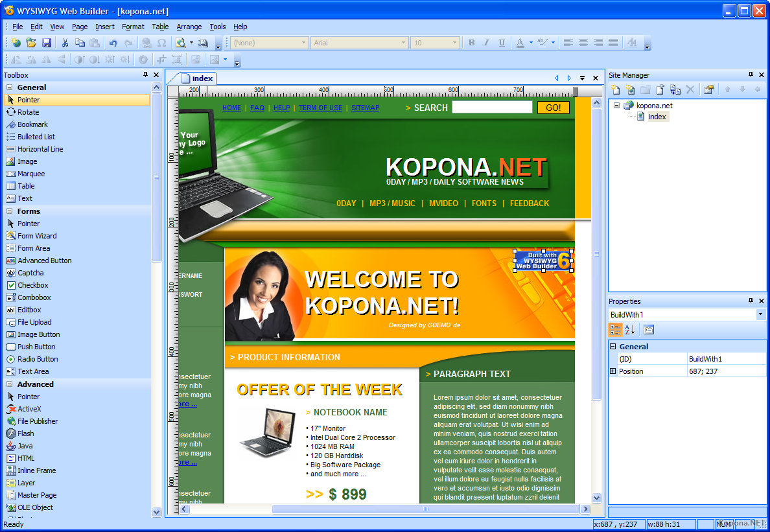Image resolution: width=770 pixels, height=532 pixels.
Task: Apply italic formatting
Action: (486, 43)
